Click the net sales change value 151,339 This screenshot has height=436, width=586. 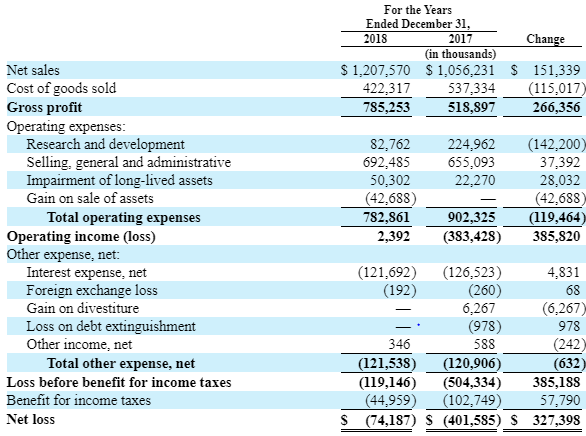pyautogui.click(x=556, y=70)
